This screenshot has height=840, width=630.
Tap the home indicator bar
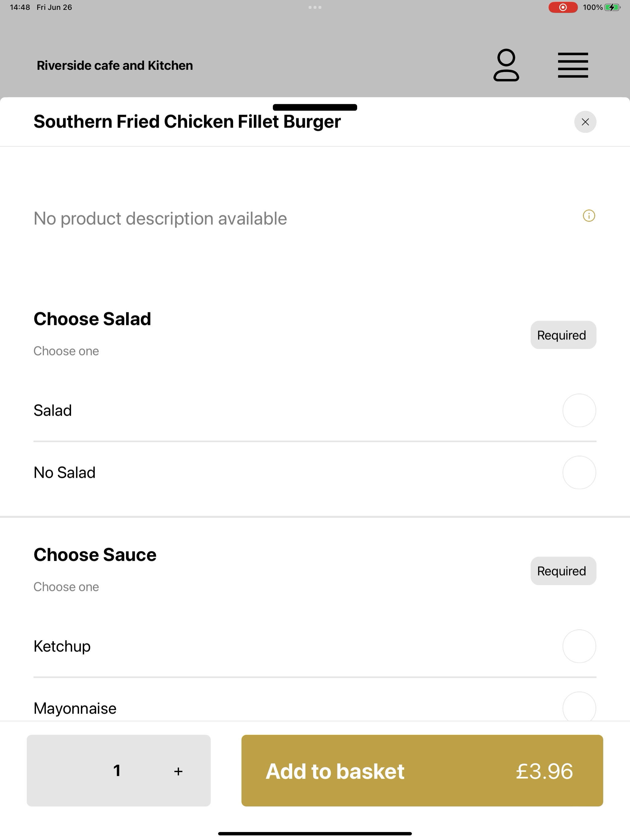tap(315, 834)
